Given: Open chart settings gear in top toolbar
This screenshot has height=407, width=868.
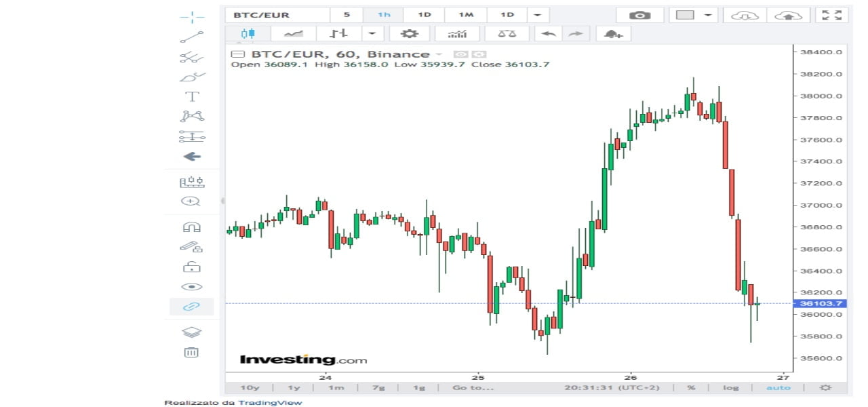Looking at the screenshot, I should 409,33.
